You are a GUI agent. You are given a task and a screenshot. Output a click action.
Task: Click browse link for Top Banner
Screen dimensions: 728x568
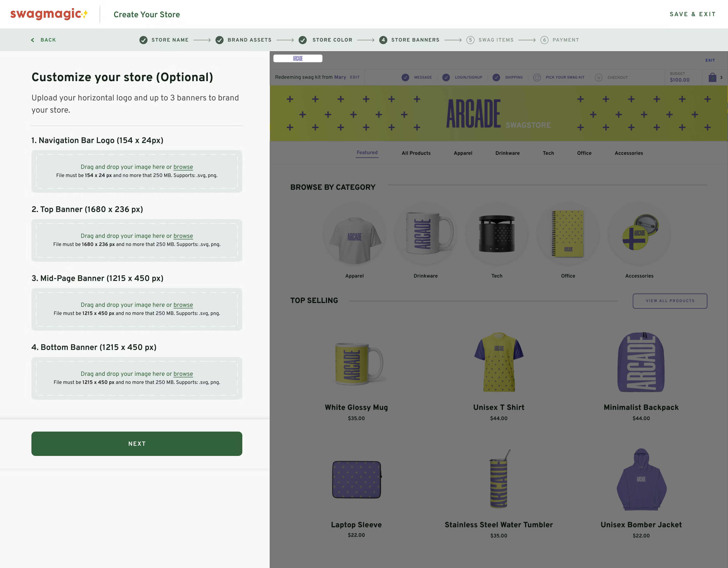point(183,236)
